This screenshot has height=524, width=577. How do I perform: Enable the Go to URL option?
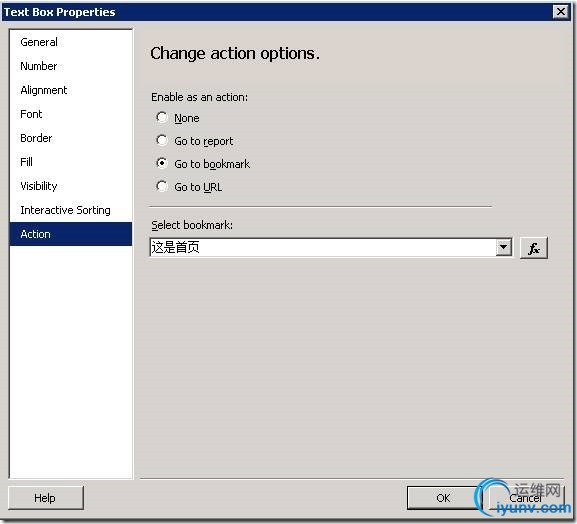[x=162, y=187]
